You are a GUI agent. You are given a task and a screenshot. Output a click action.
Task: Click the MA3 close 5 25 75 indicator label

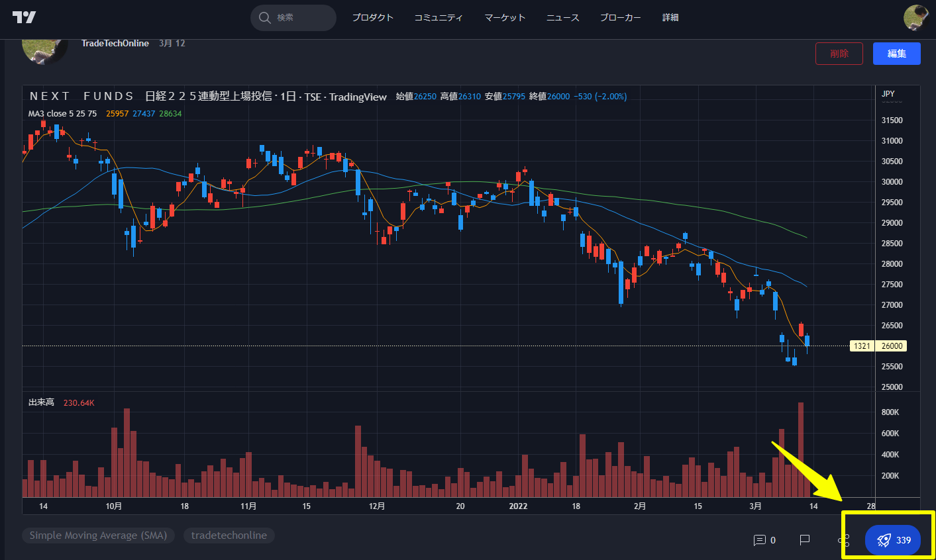click(x=62, y=114)
